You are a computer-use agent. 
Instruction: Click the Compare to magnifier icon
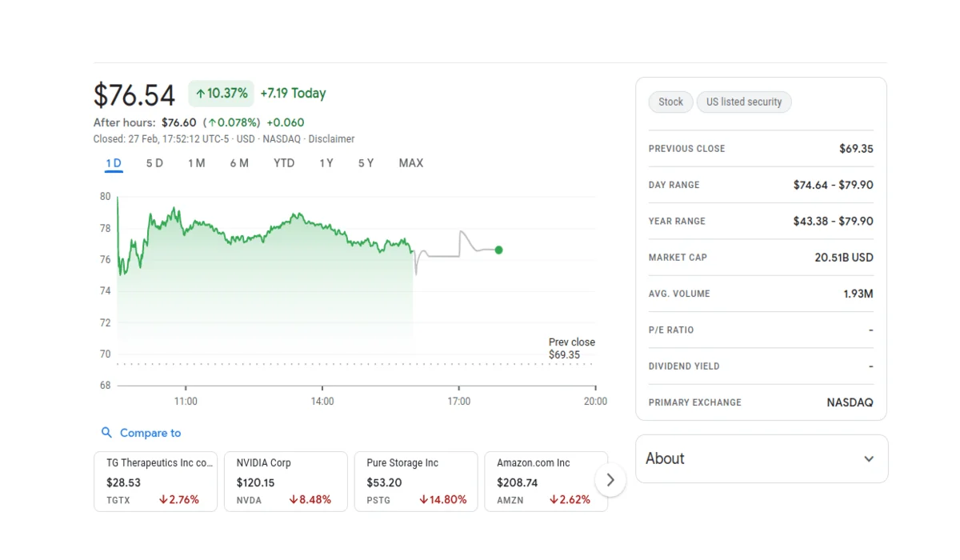click(x=106, y=433)
